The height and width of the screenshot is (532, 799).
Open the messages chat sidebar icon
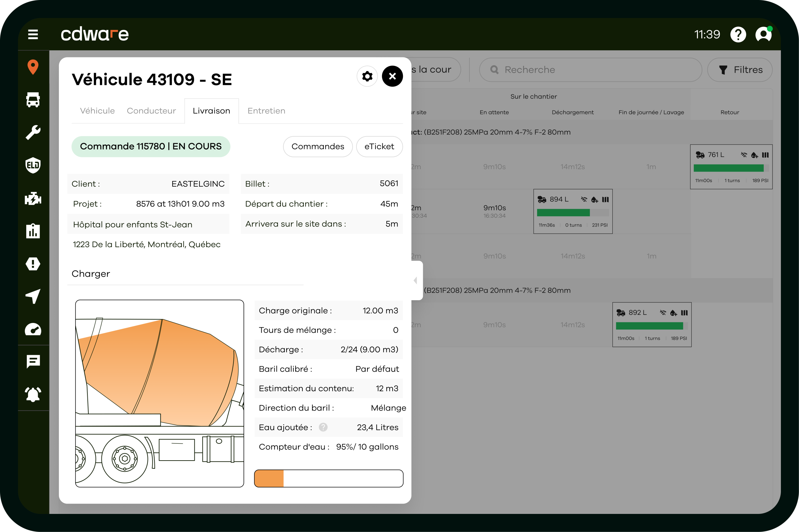(x=33, y=362)
